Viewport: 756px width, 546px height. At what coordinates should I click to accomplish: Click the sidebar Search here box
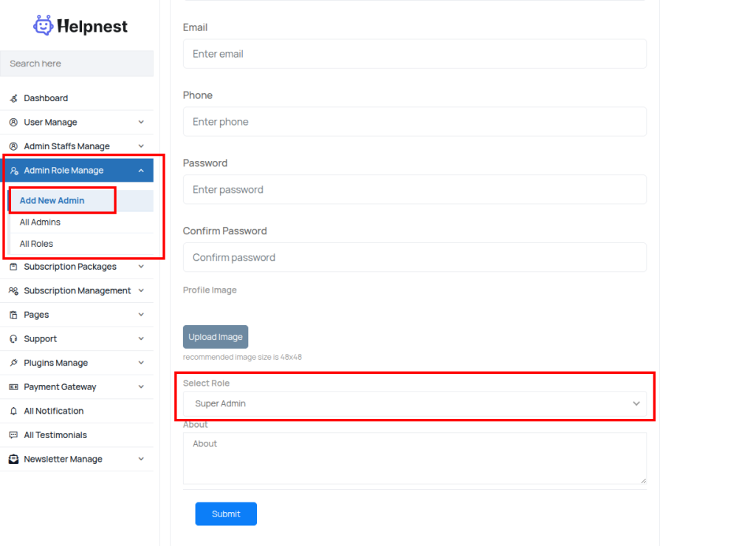tap(77, 64)
